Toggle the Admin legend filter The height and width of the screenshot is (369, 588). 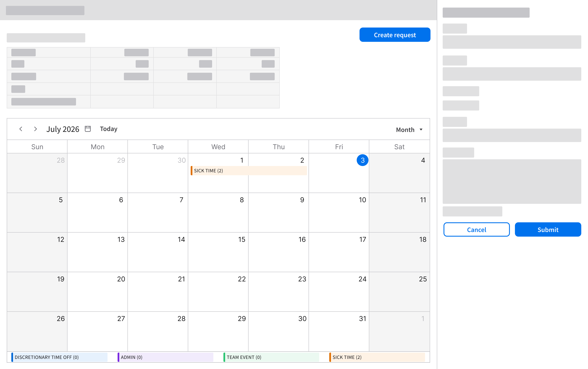[165, 357]
